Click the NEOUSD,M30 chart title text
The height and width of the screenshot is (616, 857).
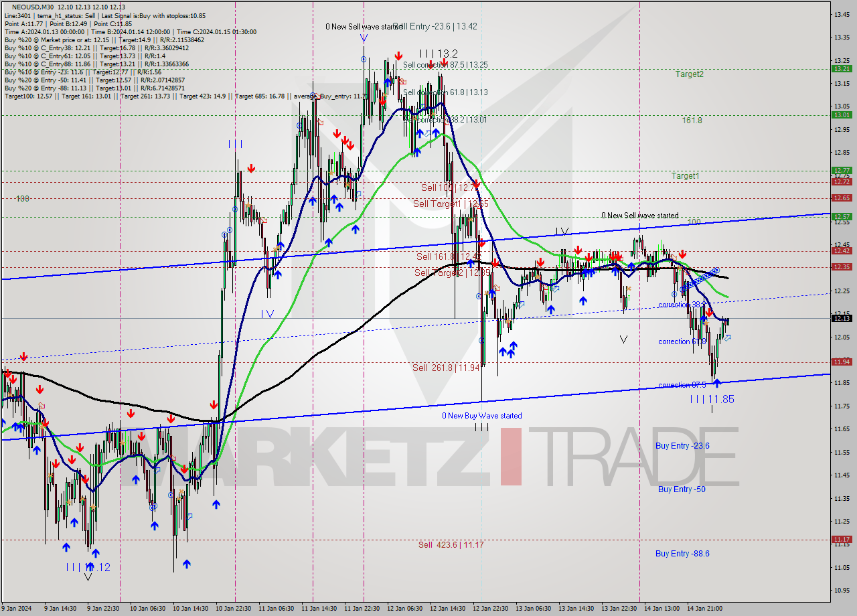tap(33, 7)
